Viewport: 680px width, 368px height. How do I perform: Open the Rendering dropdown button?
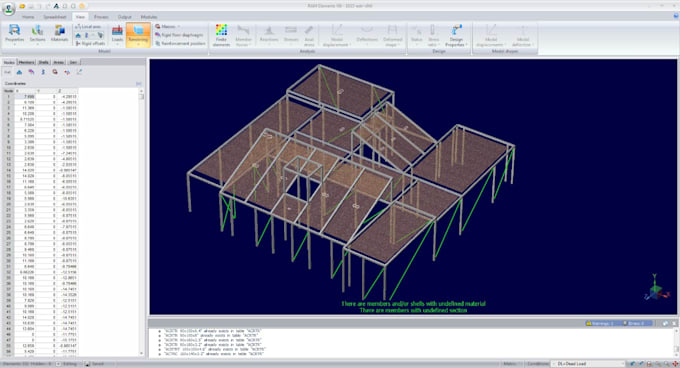click(x=138, y=35)
